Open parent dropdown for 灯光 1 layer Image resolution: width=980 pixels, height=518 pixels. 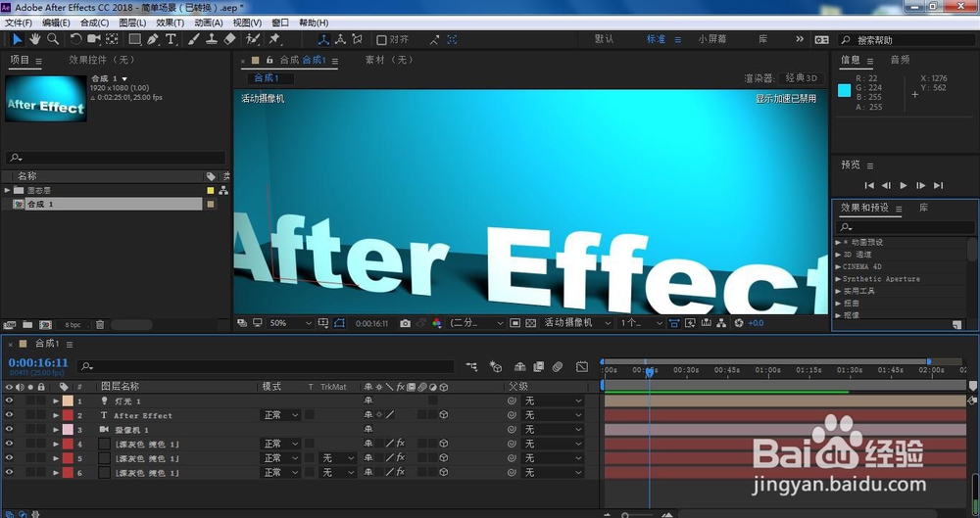[553, 400]
